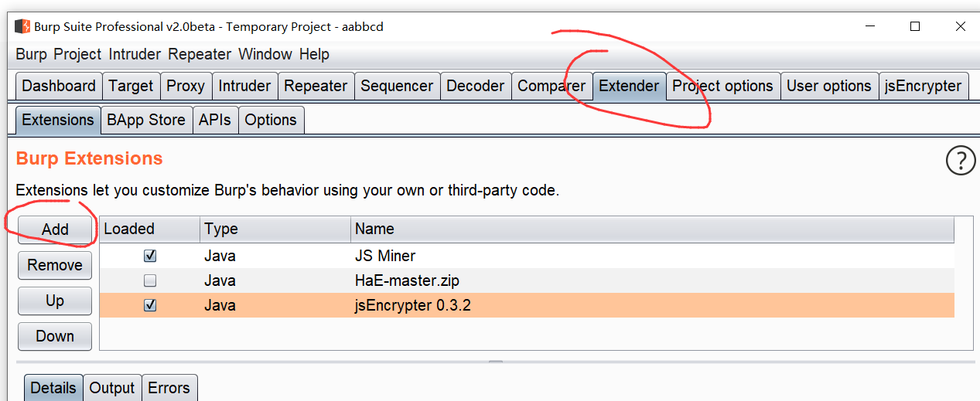This screenshot has height=401, width=980.
Task: Open the jsEncrypter top-level tab
Action: (x=924, y=86)
